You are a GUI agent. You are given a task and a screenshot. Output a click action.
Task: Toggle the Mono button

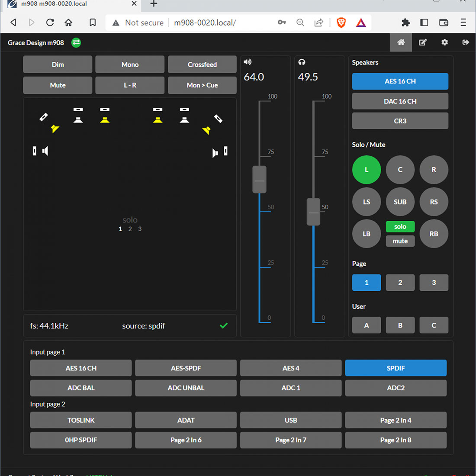coord(130,64)
